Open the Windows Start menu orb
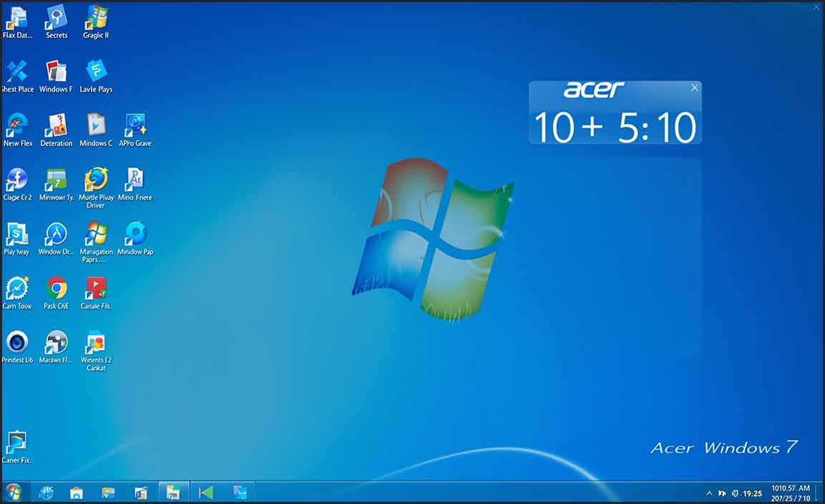The image size is (825, 504). pyautogui.click(x=14, y=493)
